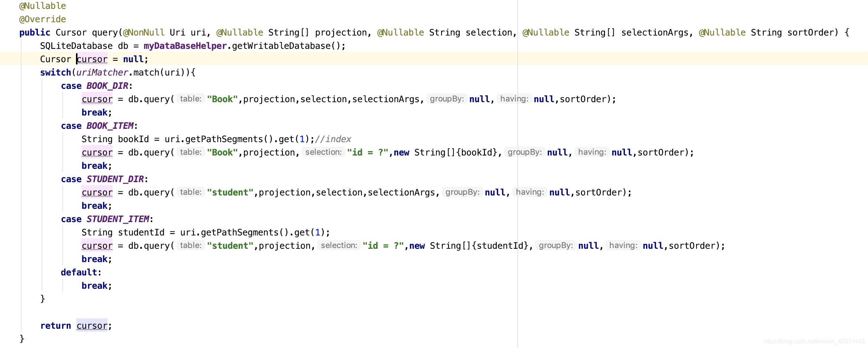Screen dimensions: 868x348
Task: Click cursor assignment in BOOK_DIR case
Action: (97, 99)
